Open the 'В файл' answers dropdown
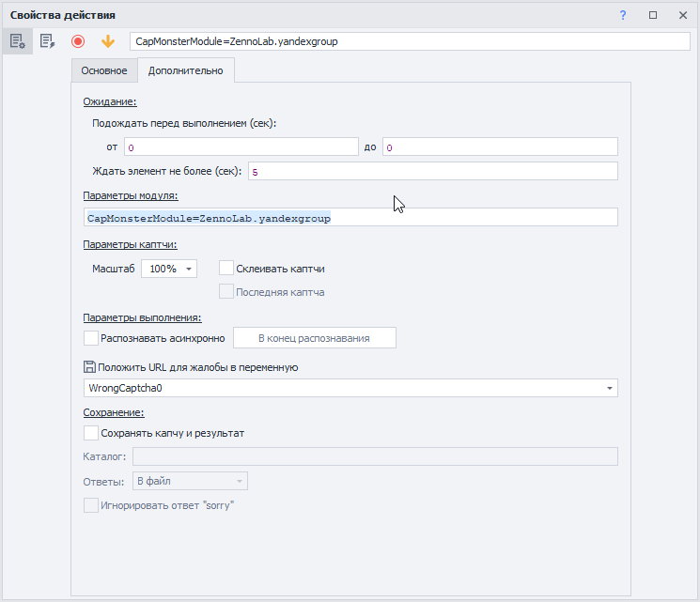The width and height of the screenshot is (700, 602). click(189, 481)
